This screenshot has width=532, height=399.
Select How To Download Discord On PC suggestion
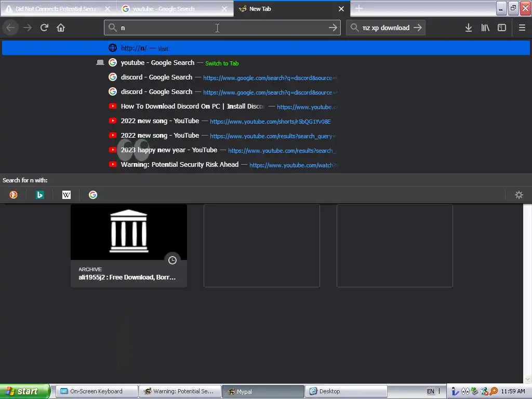pos(266,107)
